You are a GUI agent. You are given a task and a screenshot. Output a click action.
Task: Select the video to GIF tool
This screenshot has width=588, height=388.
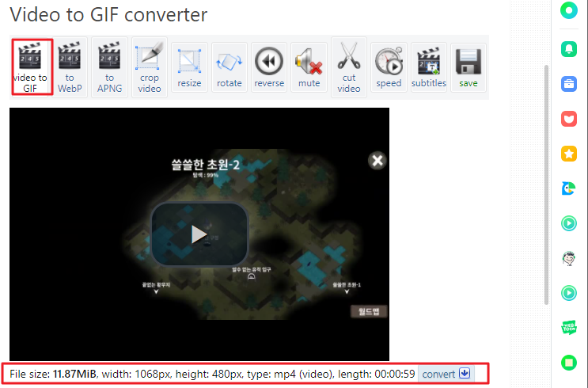tap(32, 67)
